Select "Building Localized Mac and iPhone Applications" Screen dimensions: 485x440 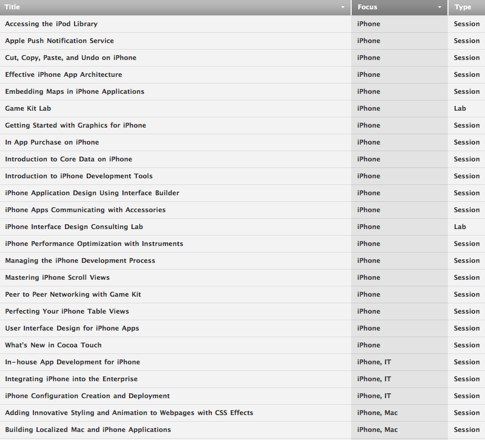(x=88, y=430)
